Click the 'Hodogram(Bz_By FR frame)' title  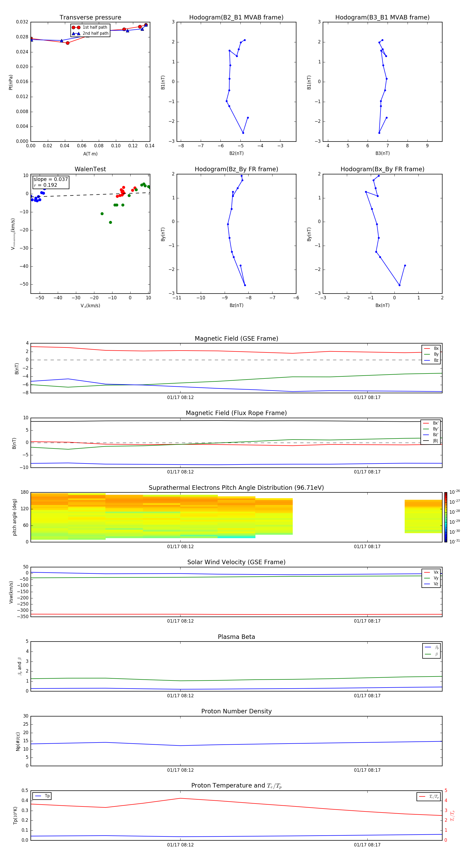tap(236, 169)
